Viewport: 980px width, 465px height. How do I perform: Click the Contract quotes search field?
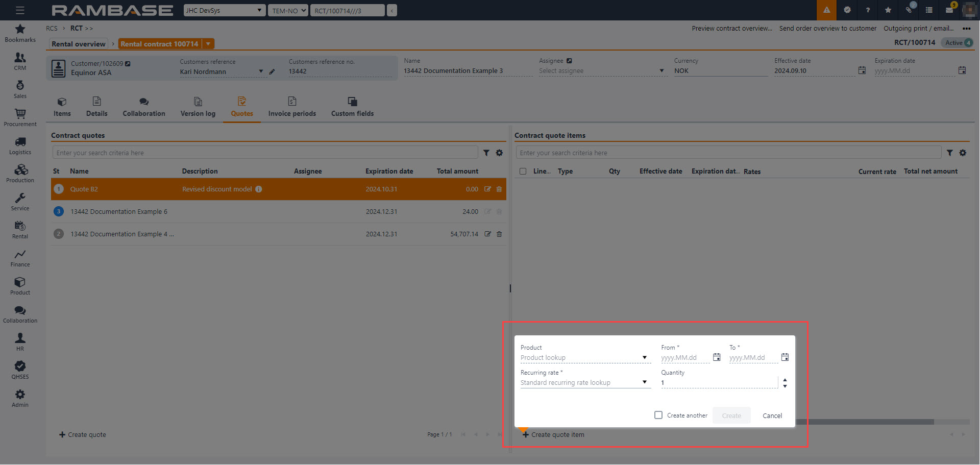click(264, 153)
